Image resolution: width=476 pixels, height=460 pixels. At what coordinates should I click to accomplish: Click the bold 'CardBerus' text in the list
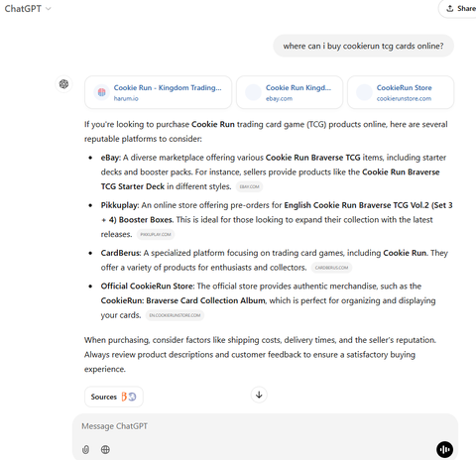[120, 253]
